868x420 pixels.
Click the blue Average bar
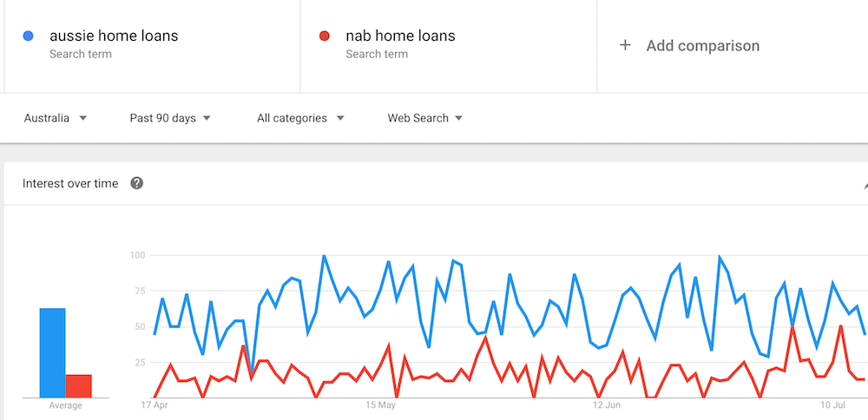(53, 352)
